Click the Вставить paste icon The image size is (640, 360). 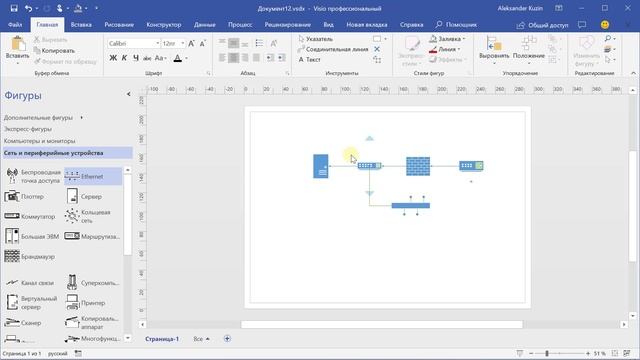point(18,44)
